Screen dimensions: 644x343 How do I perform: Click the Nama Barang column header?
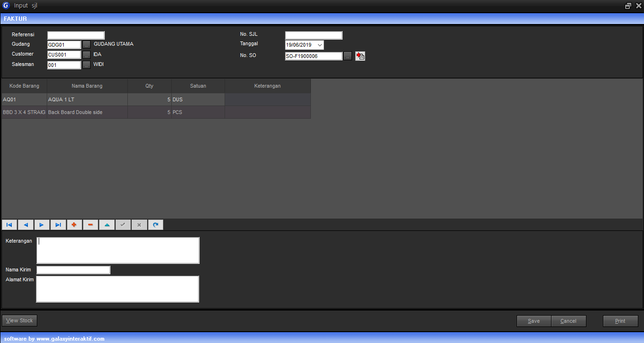point(87,86)
